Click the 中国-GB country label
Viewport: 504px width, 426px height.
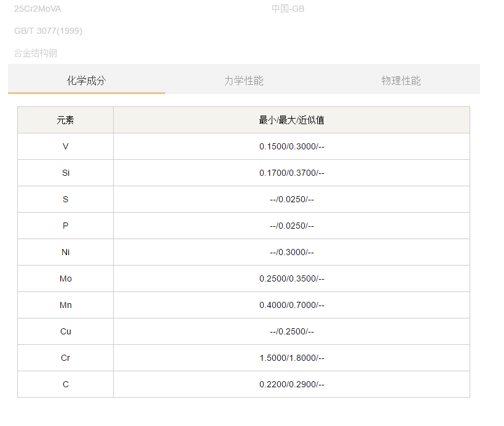pyautogui.click(x=288, y=9)
